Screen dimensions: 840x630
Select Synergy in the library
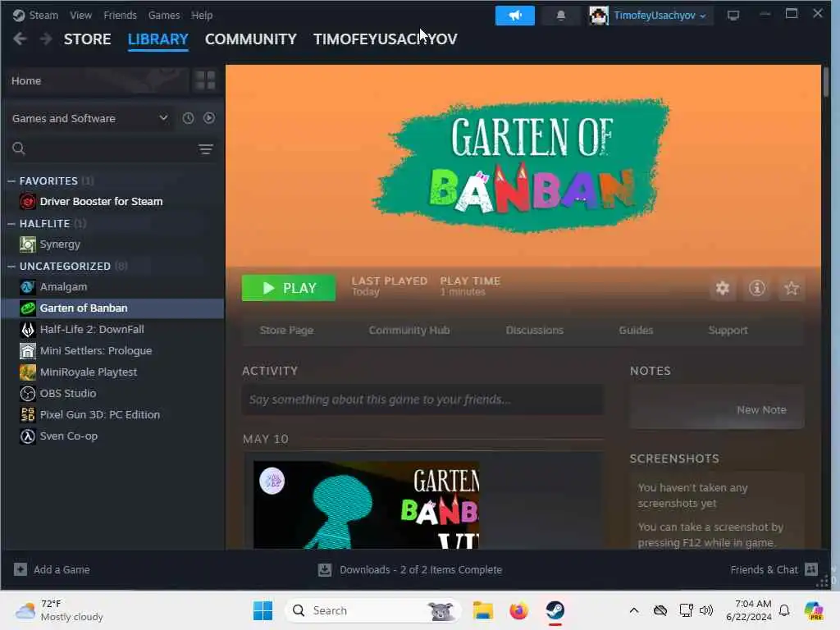(112, 244)
